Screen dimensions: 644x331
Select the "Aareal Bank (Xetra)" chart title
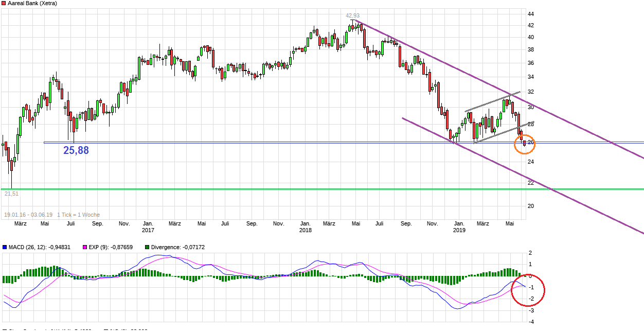pos(32,3)
